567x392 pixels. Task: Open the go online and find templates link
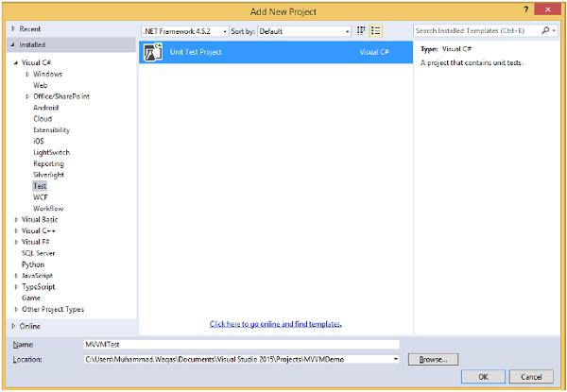tap(276, 324)
